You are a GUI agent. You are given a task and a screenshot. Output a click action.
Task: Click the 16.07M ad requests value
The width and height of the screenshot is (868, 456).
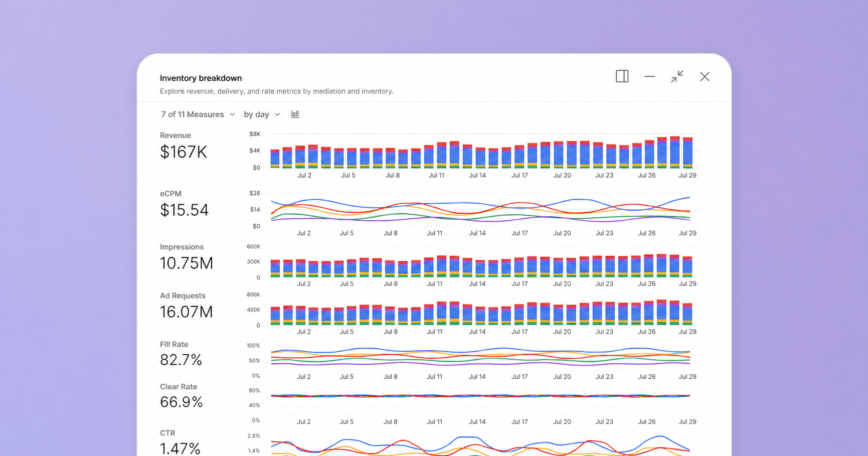tap(186, 312)
